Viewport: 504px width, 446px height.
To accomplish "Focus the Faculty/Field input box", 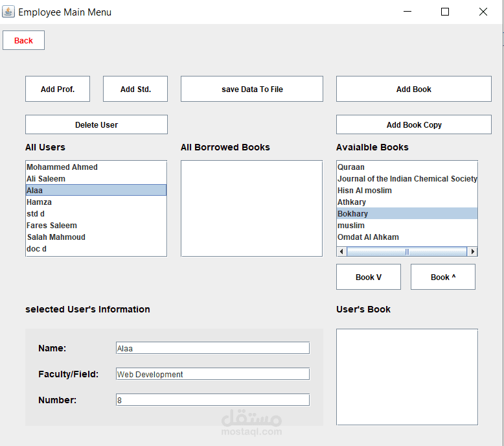I will point(212,374).
